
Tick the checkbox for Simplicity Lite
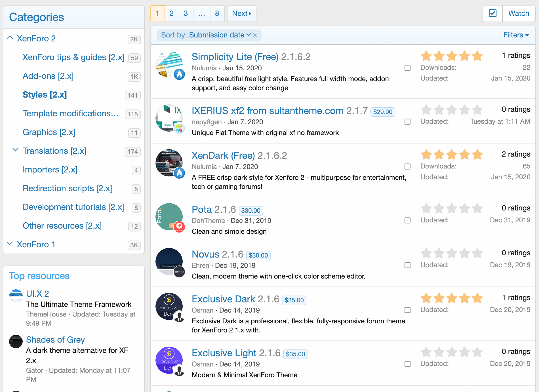click(407, 68)
